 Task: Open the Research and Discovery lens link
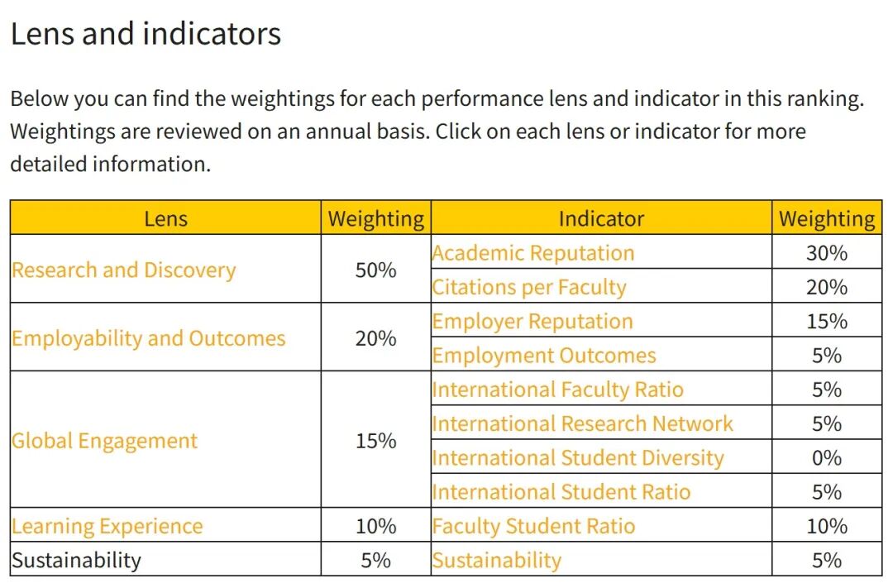(123, 270)
